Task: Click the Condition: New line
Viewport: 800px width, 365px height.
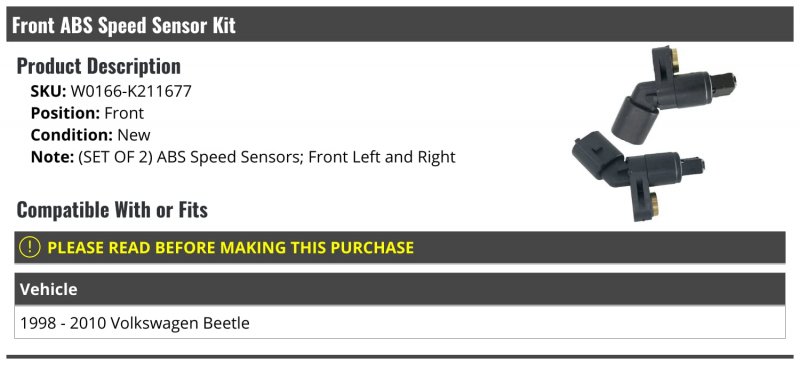Action: [x=90, y=135]
